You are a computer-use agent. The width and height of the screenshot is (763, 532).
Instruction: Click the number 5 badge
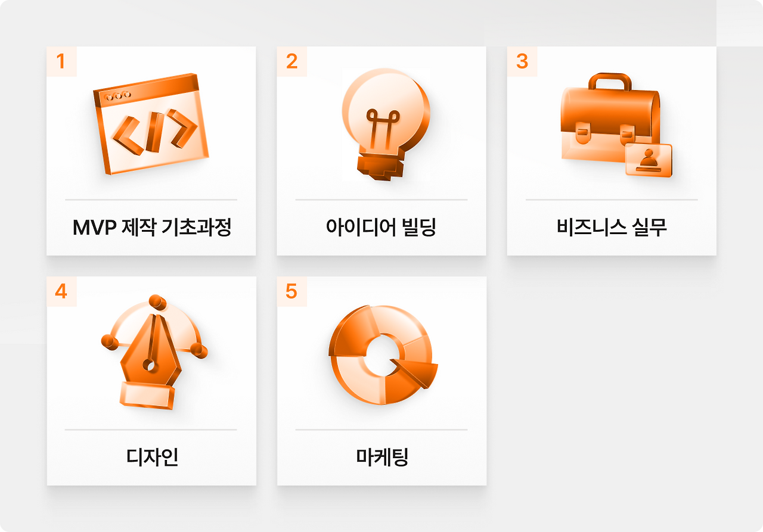pyautogui.click(x=291, y=291)
